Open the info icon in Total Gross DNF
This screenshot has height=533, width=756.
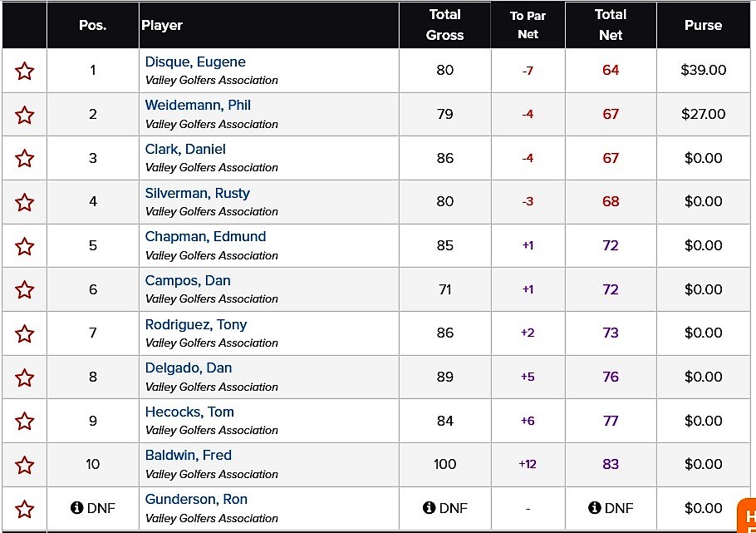click(429, 508)
